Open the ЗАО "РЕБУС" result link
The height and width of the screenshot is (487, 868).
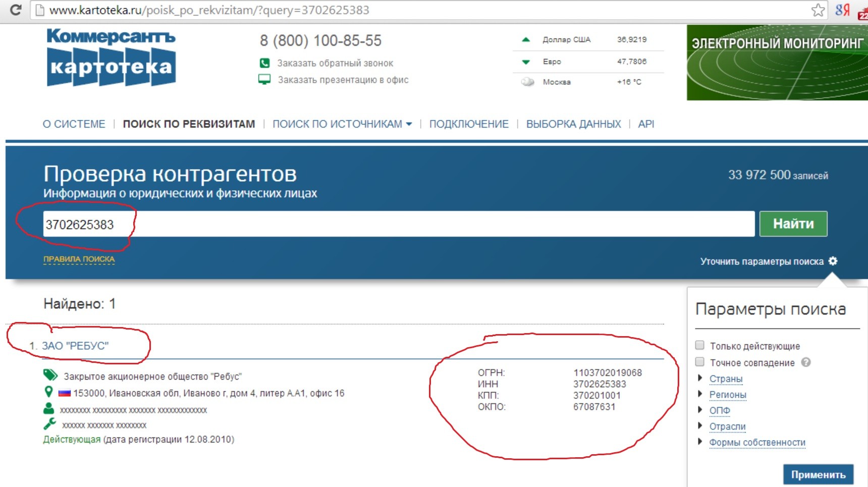pyautogui.click(x=75, y=346)
